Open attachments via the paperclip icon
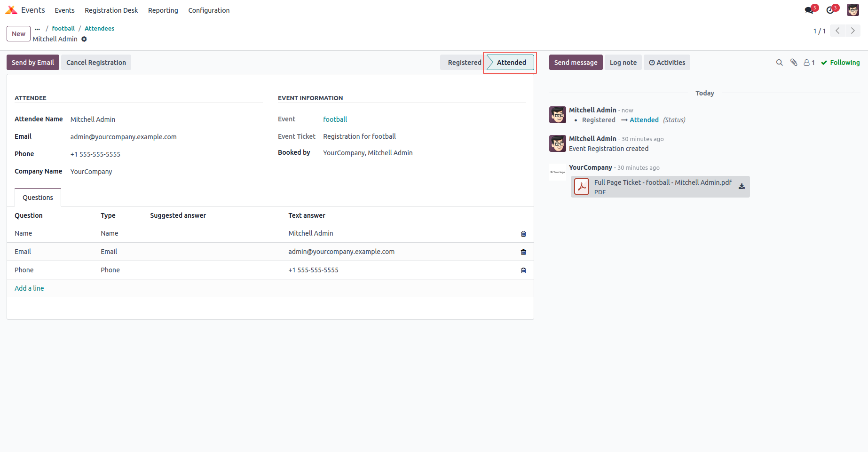Viewport: 868px width, 452px height. tap(794, 63)
